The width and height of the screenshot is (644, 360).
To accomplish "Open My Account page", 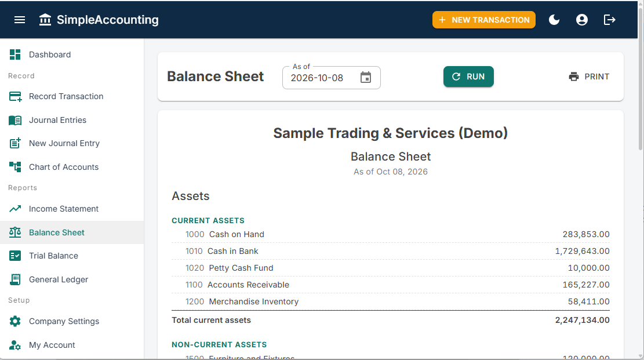I will (x=72, y=345).
